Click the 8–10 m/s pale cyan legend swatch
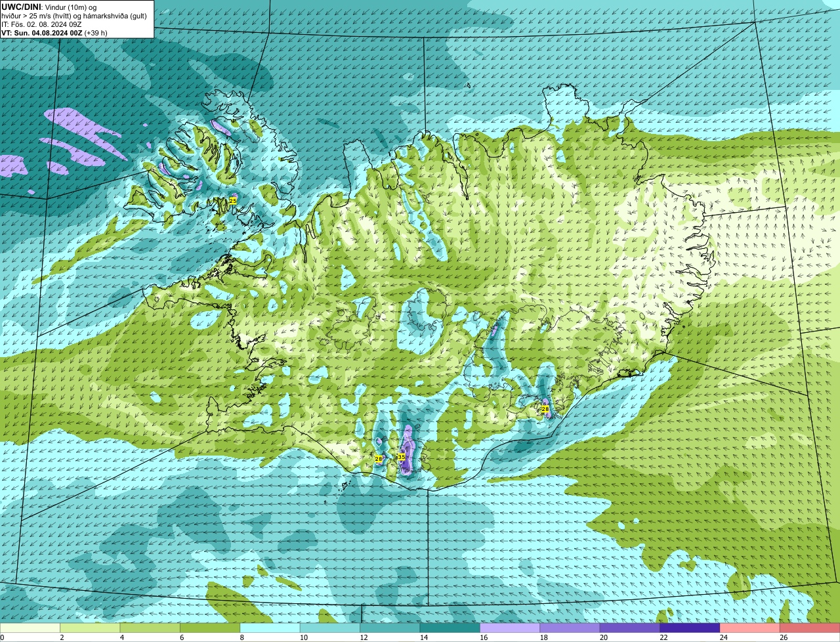This screenshot has height=642, width=840. tap(270, 628)
